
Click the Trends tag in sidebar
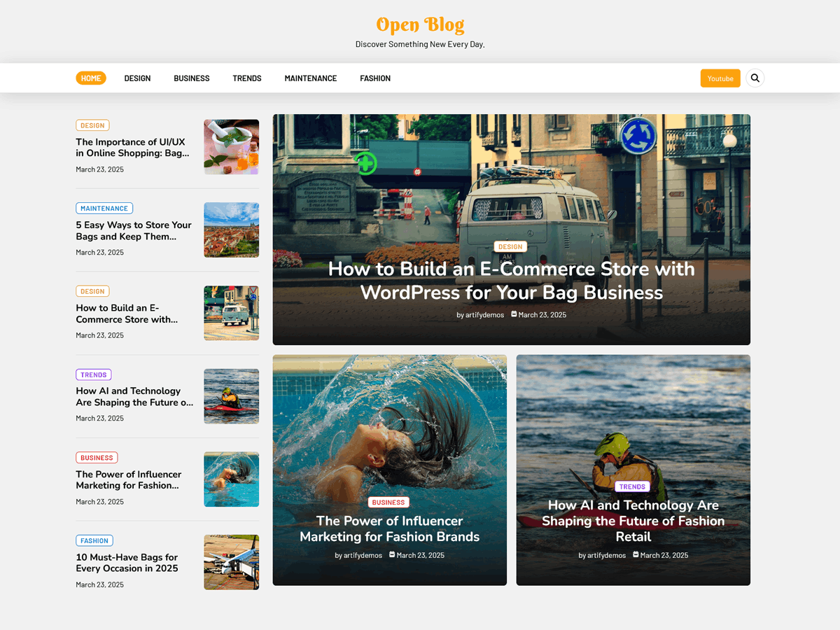pos(94,375)
